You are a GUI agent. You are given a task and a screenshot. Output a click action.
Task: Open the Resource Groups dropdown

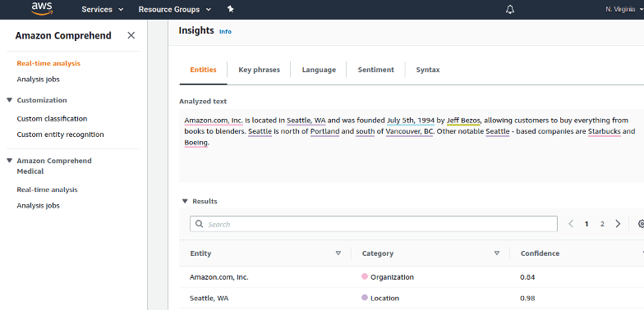[x=174, y=9]
